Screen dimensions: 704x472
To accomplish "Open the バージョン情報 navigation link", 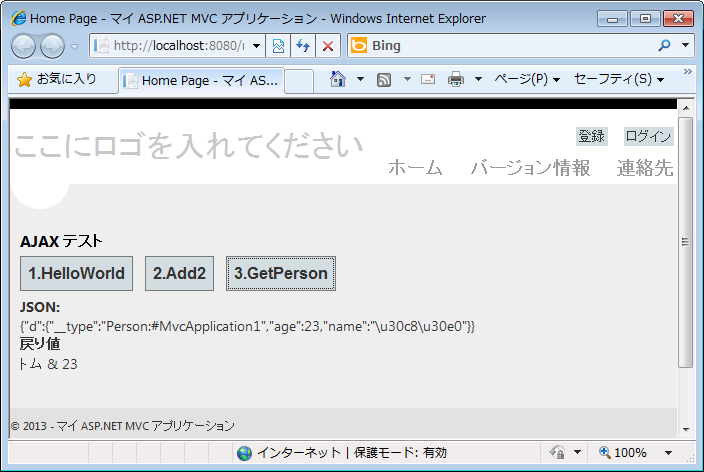I will click(x=530, y=168).
